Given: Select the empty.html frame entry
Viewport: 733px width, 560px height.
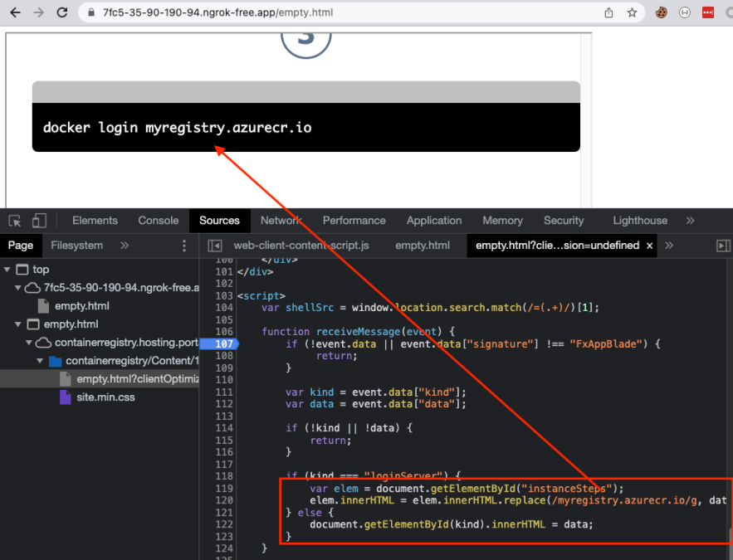Looking at the screenshot, I should click(x=71, y=324).
